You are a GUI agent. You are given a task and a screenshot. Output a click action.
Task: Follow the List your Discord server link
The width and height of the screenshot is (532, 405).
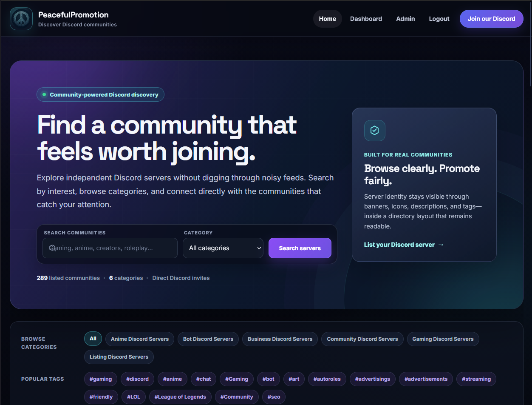tap(404, 245)
